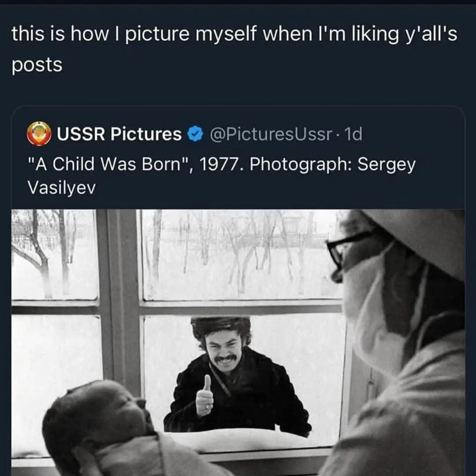This screenshot has width=476, height=476.
Task: Click the USSR Pictures profile avatar
Action: point(39,134)
